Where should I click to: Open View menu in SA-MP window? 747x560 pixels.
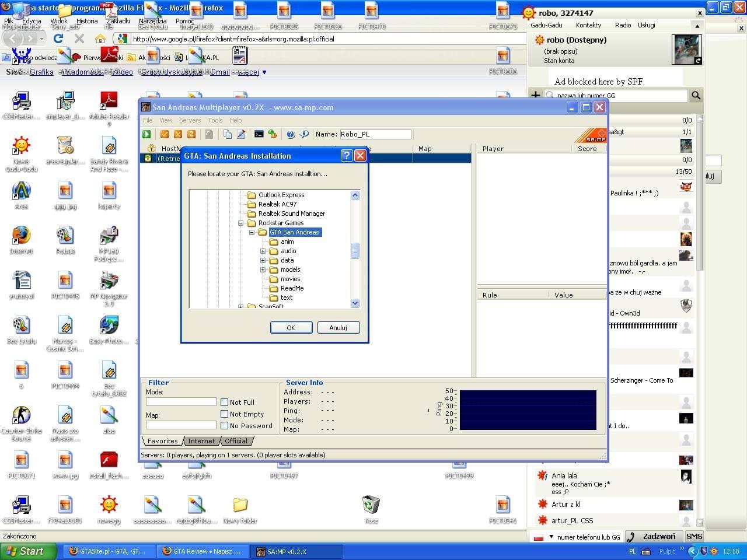click(166, 120)
